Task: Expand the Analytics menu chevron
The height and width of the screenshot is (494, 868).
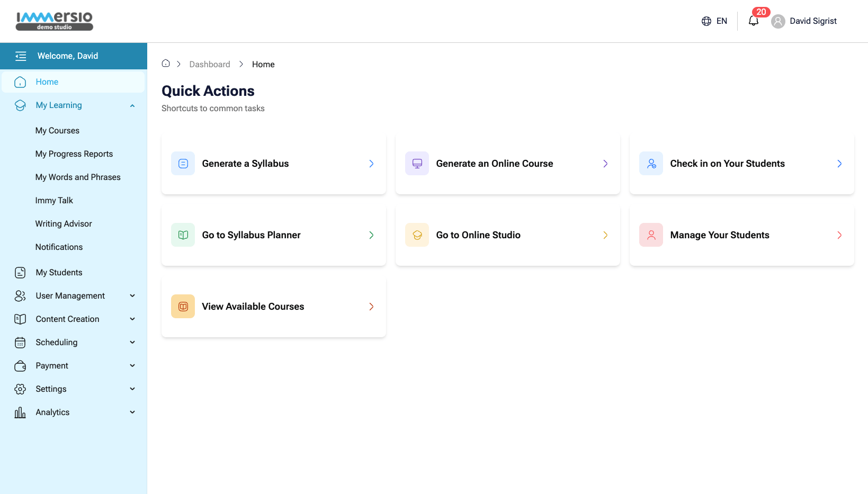Action: click(x=132, y=412)
